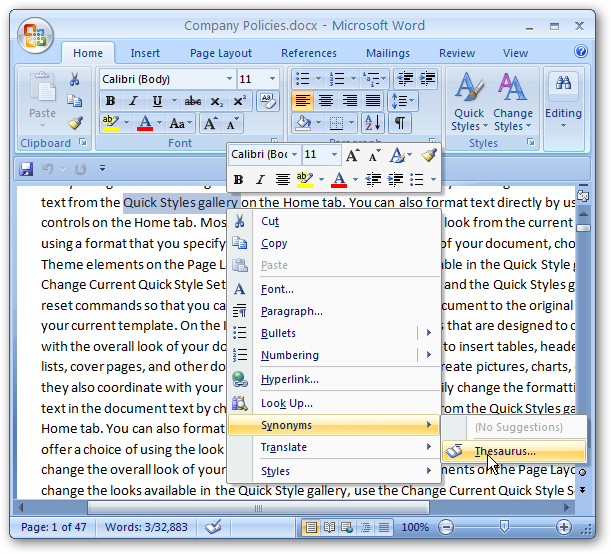Sort text with the A-Z sort icon

click(x=373, y=123)
